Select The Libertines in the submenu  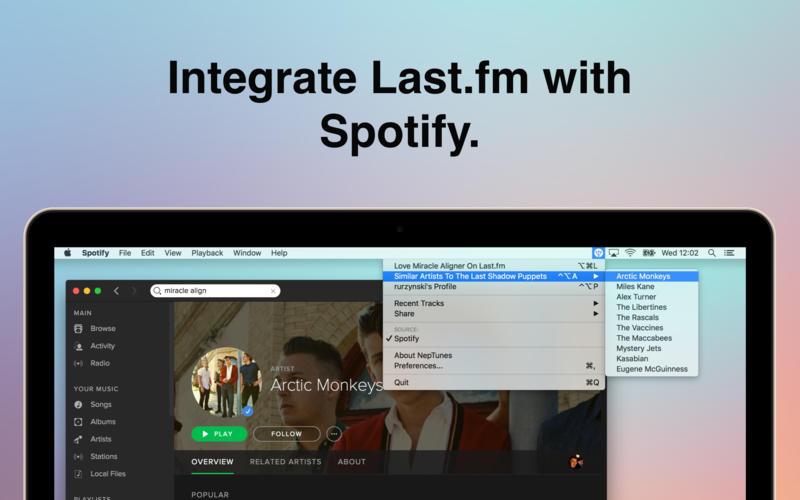click(652, 307)
